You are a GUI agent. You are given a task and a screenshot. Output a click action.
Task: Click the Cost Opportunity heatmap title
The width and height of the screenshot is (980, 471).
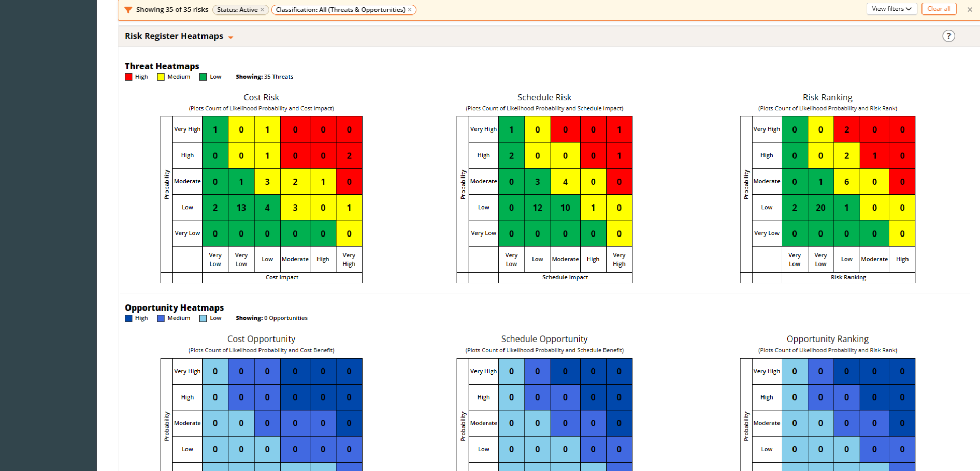pyautogui.click(x=261, y=339)
